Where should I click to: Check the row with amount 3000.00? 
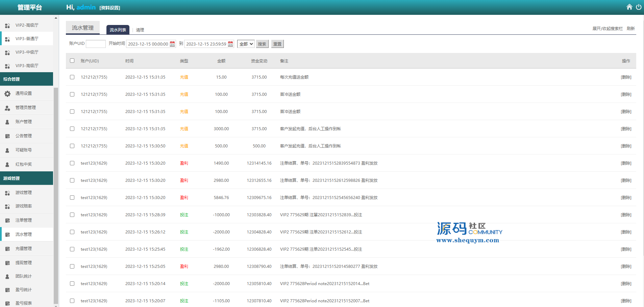click(x=72, y=129)
